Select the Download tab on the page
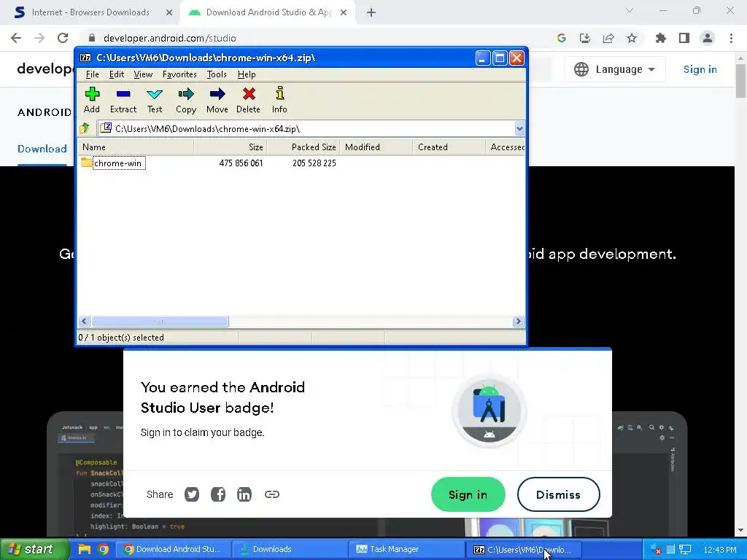Image resolution: width=747 pixels, height=560 pixels. tap(42, 149)
